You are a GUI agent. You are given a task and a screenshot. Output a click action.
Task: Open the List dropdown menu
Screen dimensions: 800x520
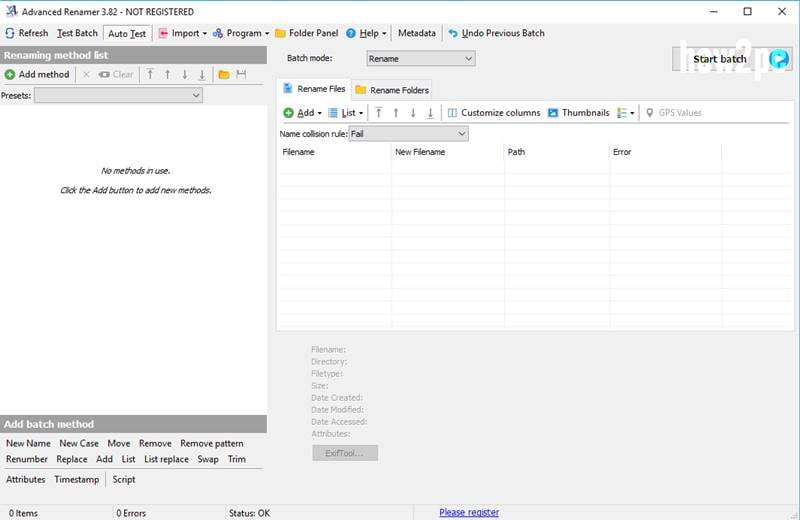[345, 113]
